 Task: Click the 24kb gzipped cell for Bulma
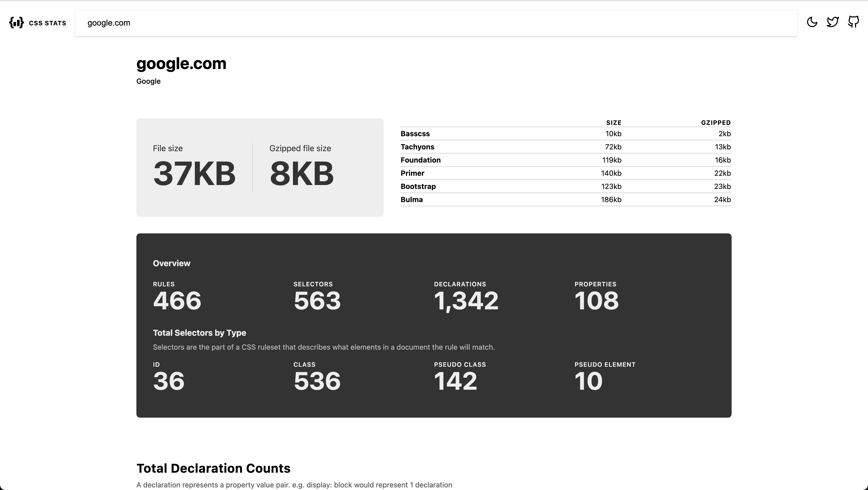click(x=723, y=200)
